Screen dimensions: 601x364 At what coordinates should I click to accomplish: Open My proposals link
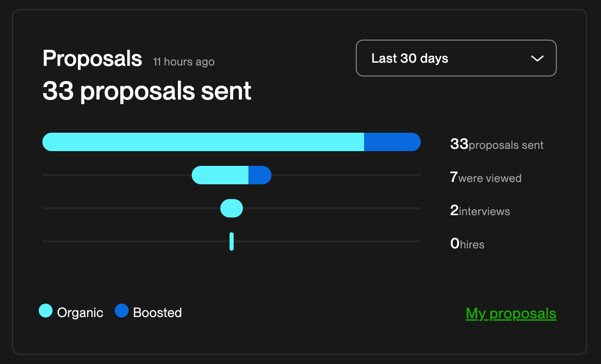(511, 313)
